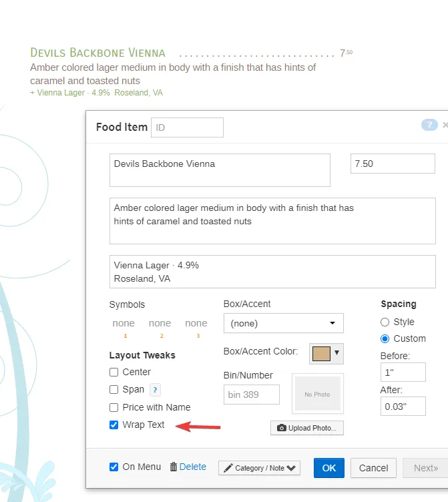Choose the Custom spacing radio button
The width and height of the screenshot is (448, 502).
(x=385, y=339)
